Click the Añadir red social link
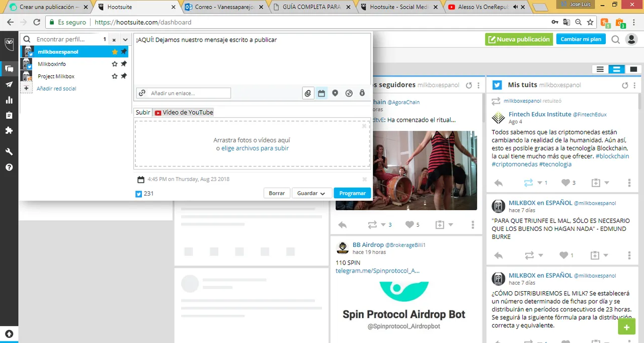Viewport: 644px width, 343px height. 56,89
